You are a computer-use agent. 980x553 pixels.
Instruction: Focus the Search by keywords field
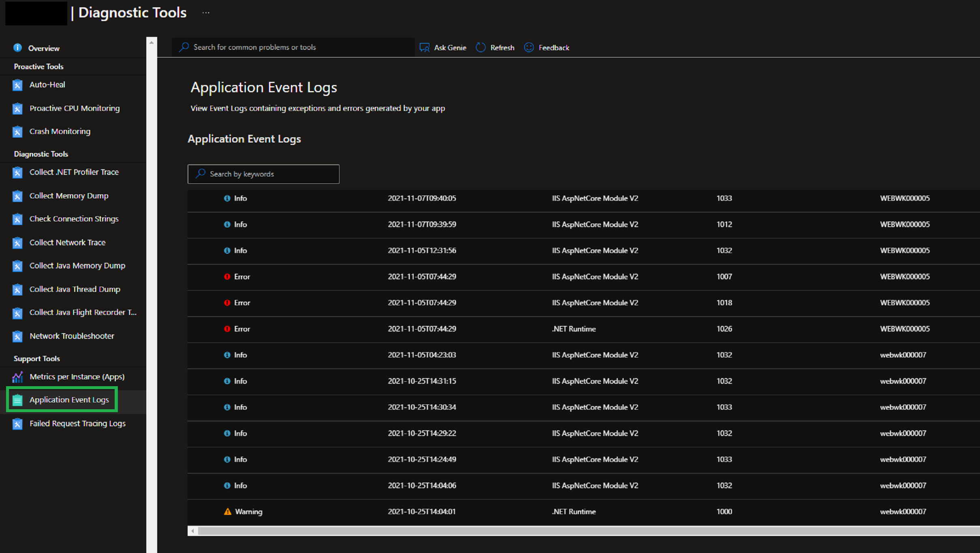coord(263,174)
